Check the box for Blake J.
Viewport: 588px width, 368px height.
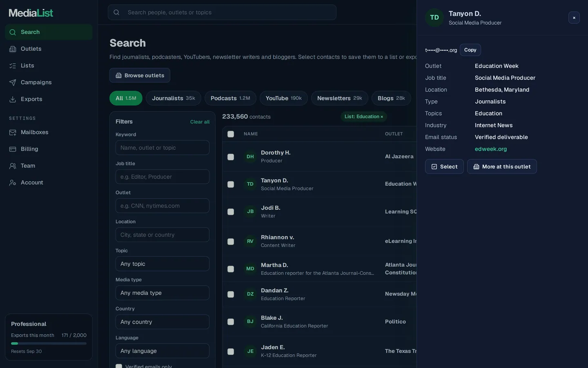tap(231, 322)
